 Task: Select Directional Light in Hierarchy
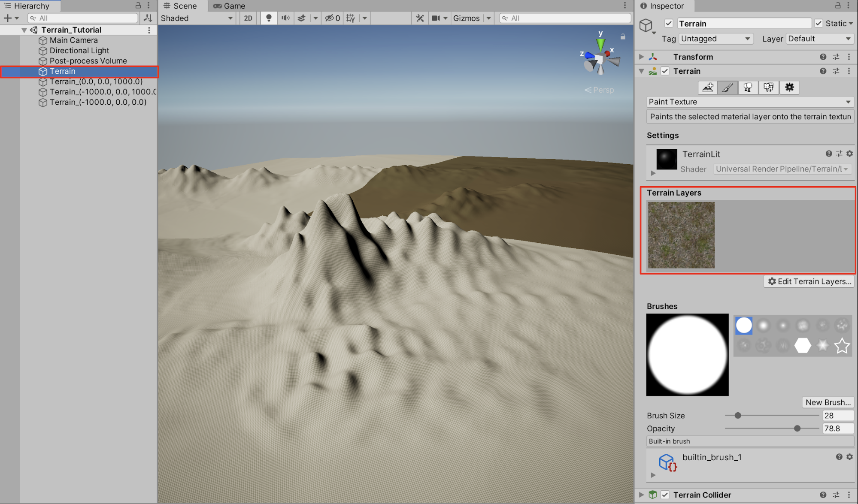point(79,51)
